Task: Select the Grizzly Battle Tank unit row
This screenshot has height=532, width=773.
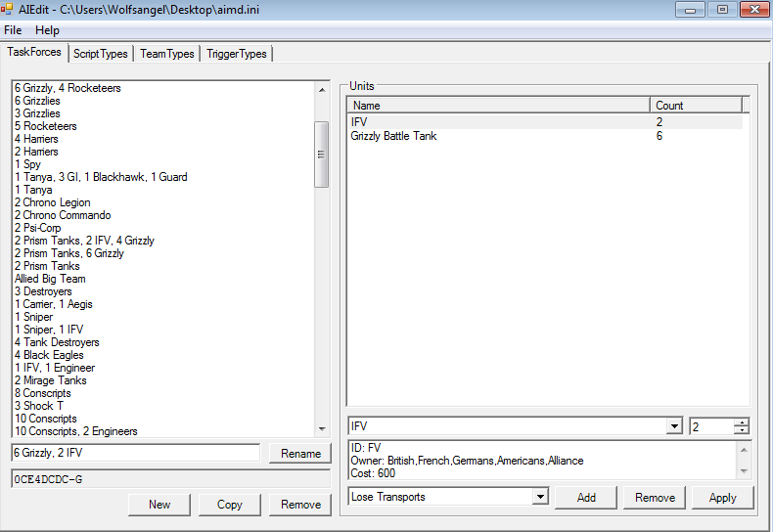Action: click(x=545, y=136)
